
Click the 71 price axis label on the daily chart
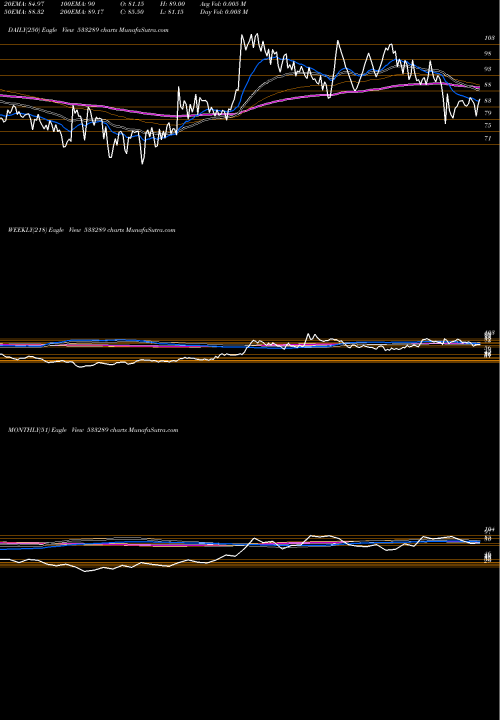(x=488, y=138)
